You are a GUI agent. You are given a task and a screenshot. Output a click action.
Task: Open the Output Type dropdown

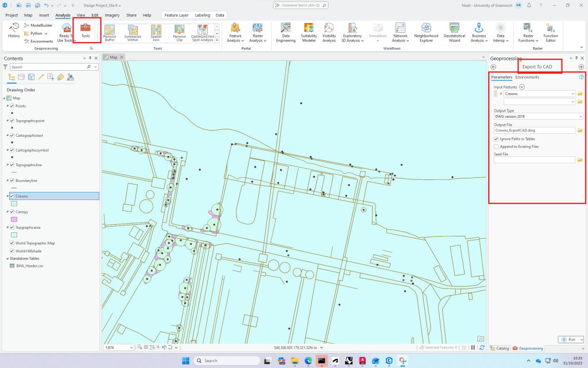[538, 116]
